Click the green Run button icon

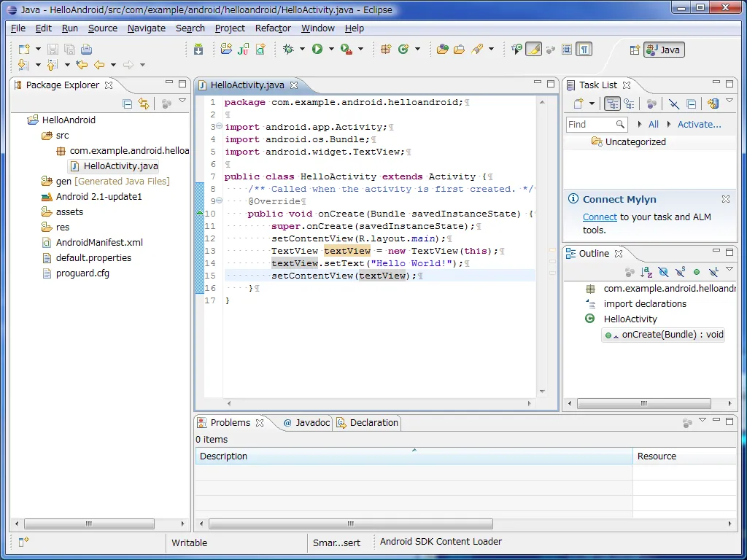[x=317, y=49]
